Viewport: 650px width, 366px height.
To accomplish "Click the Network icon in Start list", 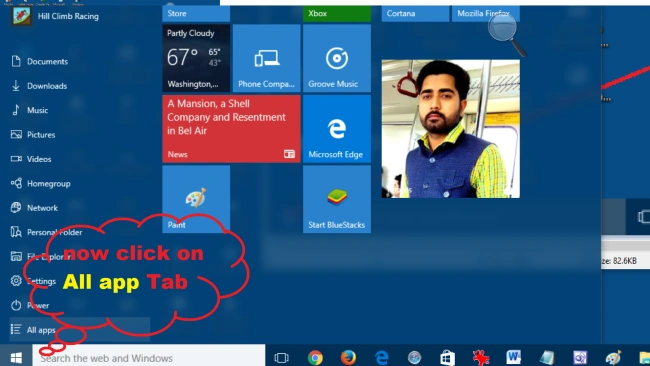I will [16, 208].
